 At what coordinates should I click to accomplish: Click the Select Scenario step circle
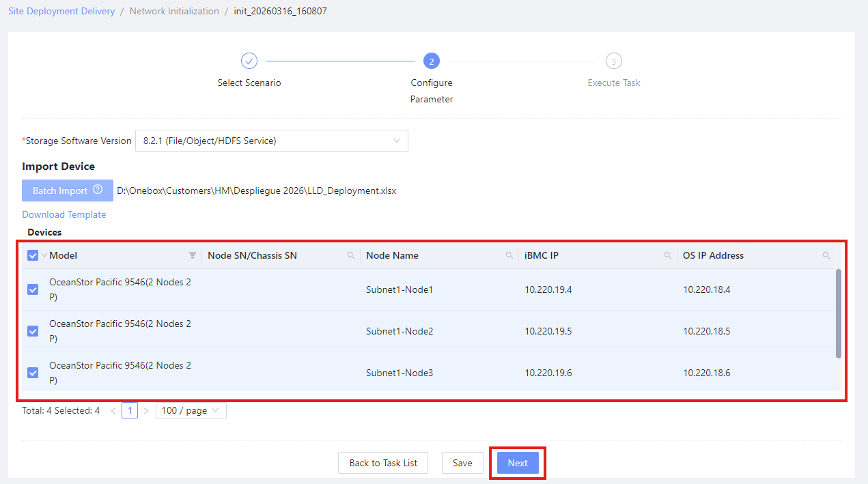tap(249, 61)
